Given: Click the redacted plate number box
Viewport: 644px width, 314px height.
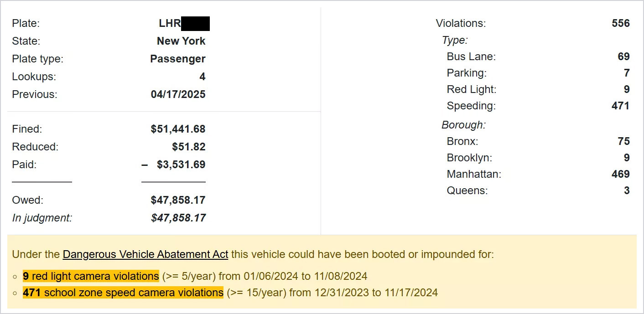Looking at the screenshot, I should click(x=195, y=23).
